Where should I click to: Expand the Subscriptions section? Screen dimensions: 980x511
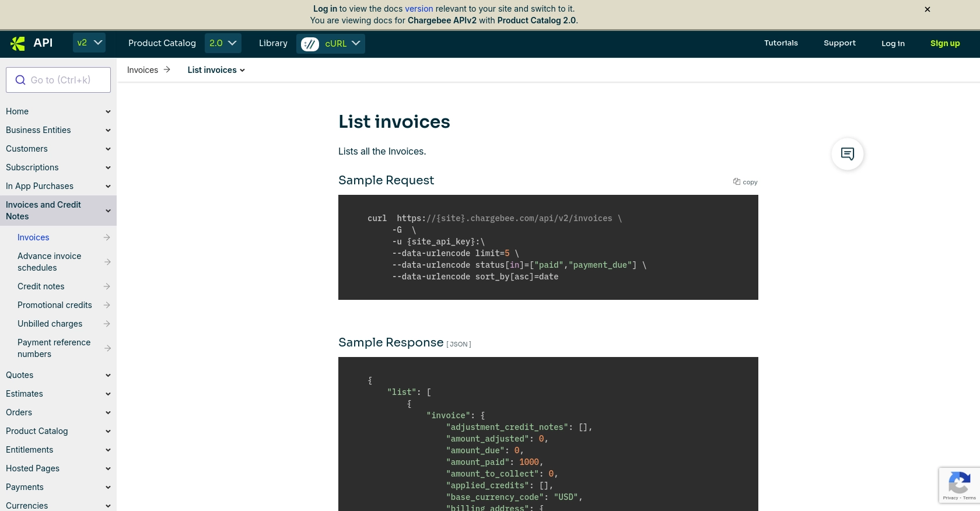pyautogui.click(x=108, y=167)
